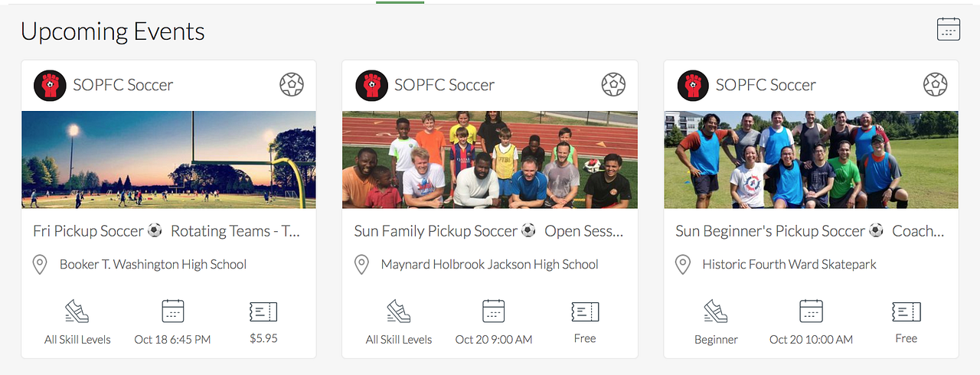Viewport: 980px width, 375px height.
Task: Click the soccer ball icon on Sun Family card
Action: pyautogui.click(x=613, y=84)
